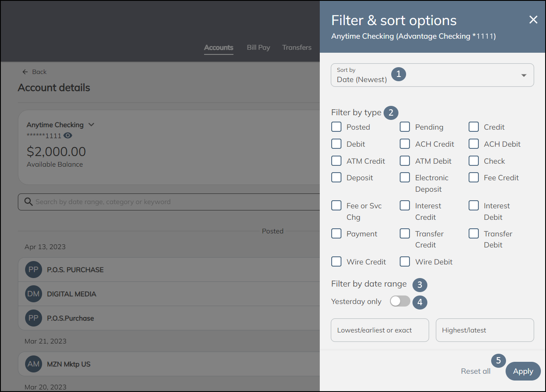Viewport: 546px width, 392px height.
Task: Reveal account number with eye icon
Action: [x=68, y=136]
